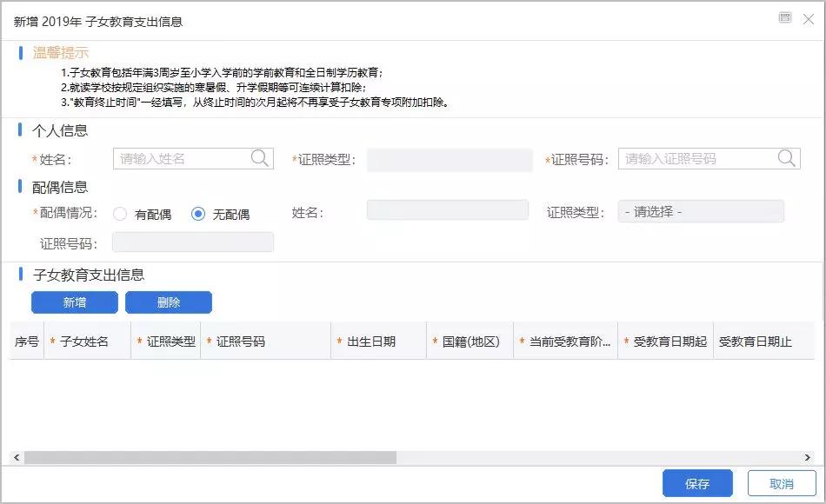Open the spouse 证照类型 请选择 dropdown
Screen dimensions: 826x504
pos(701,212)
